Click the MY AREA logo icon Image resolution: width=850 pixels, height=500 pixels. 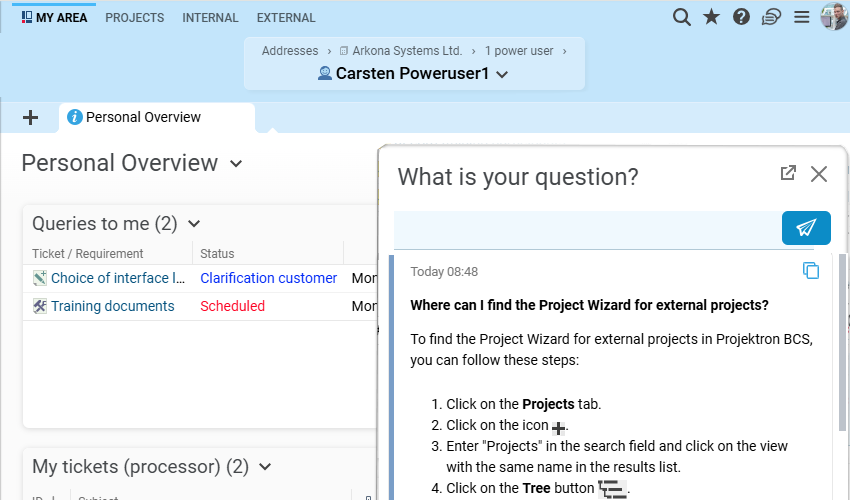[27, 17]
